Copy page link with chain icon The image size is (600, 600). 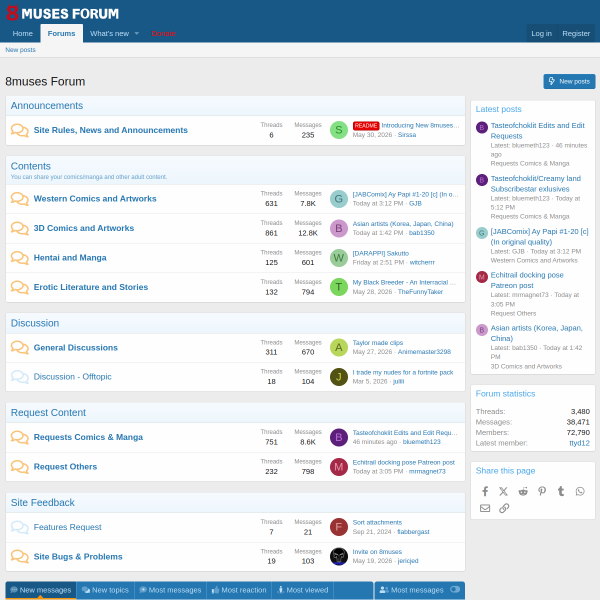tap(504, 508)
